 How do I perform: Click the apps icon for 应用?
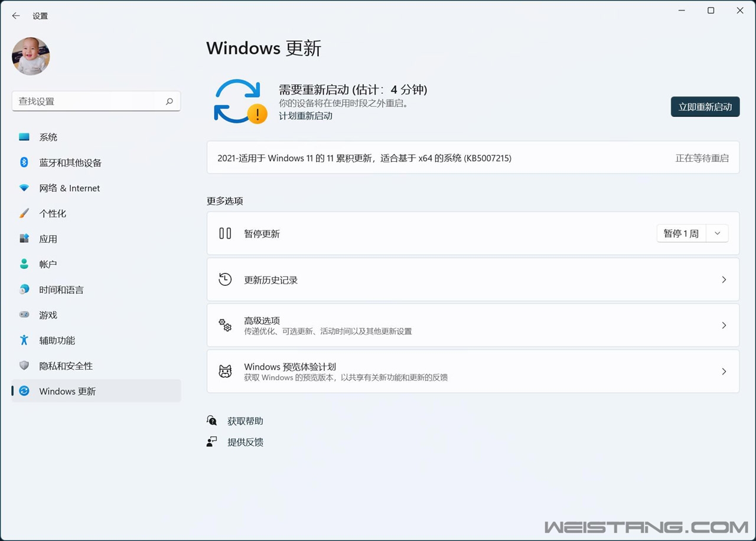(x=24, y=239)
